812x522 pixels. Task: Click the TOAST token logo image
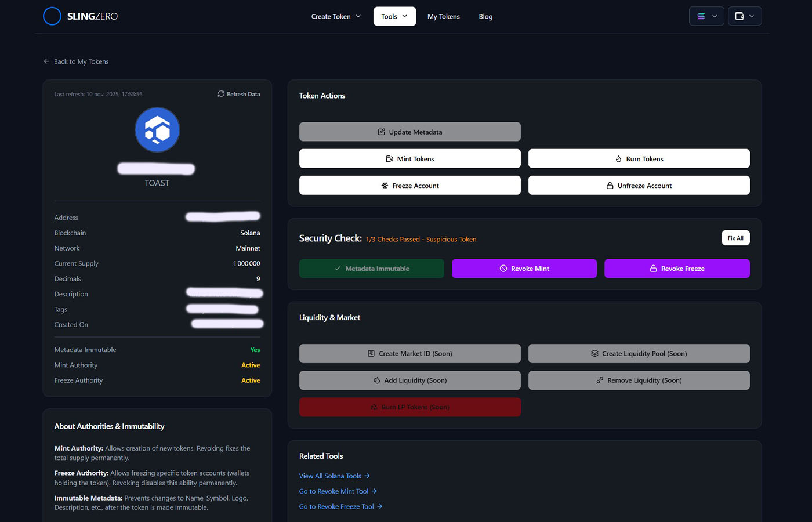click(x=157, y=129)
